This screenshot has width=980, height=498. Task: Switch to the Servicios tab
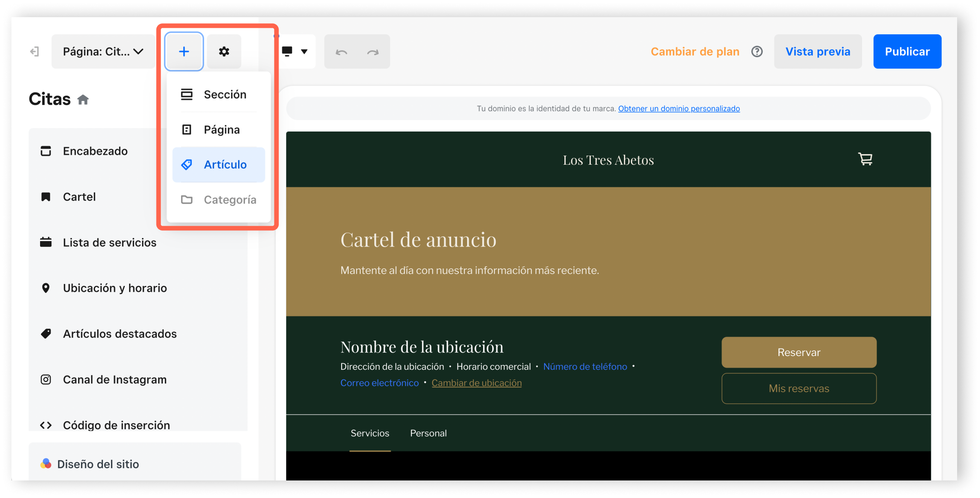pyautogui.click(x=370, y=433)
